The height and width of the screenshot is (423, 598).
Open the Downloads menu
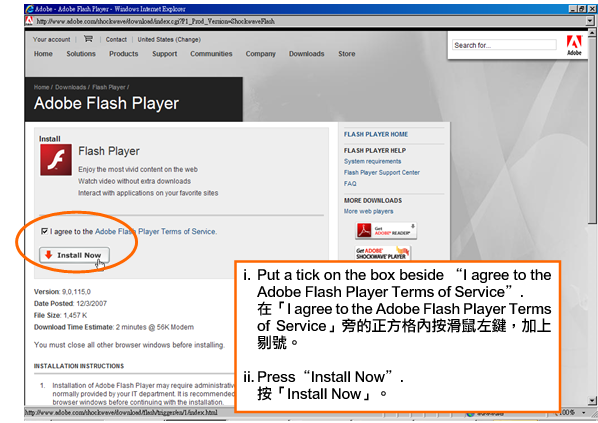306,54
